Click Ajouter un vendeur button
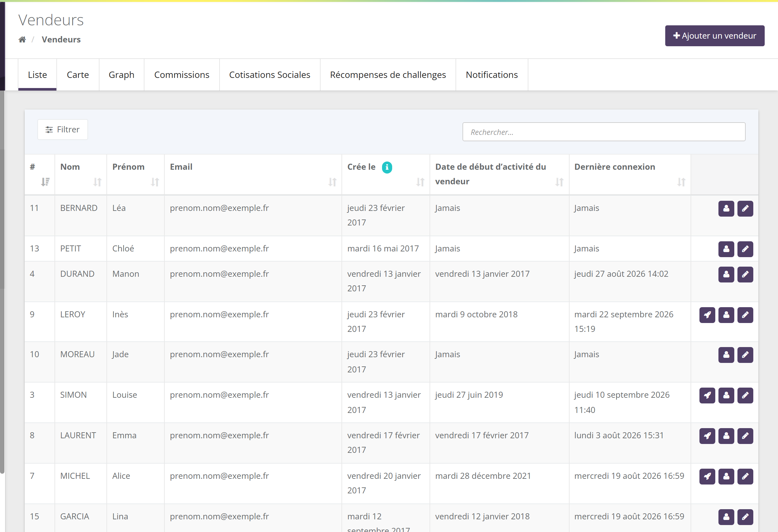 click(x=715, y=36)
